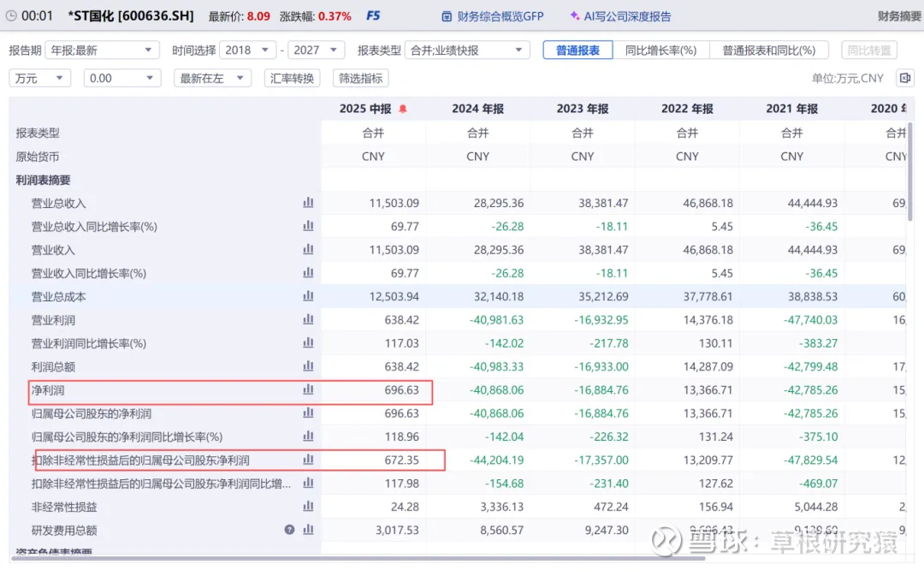Screen dimensions: 924x570
Task: Open the 报告期 dropdown
Action: tap(102, 50)
